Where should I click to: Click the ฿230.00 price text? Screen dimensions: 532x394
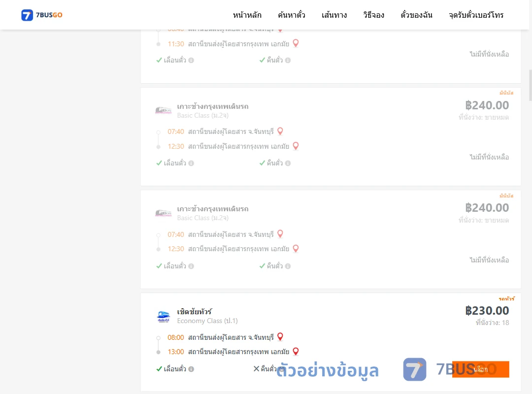click(487, 310)
